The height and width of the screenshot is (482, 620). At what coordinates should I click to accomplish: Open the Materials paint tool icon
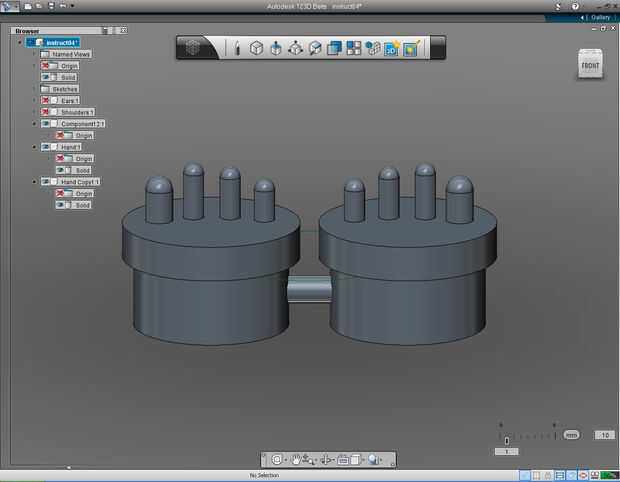coord(411,47)
